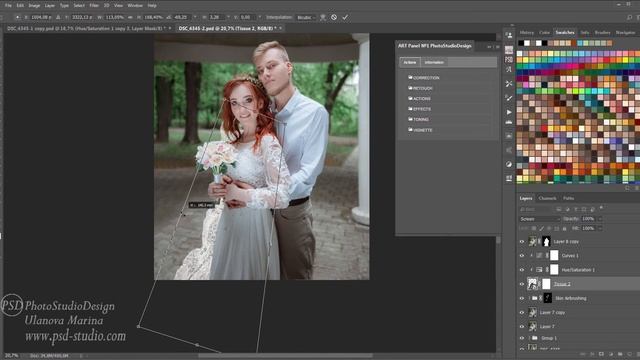The height and width of the screenshot is (360, 640).
Task: Expand the TONING folder in ART Panel
Action: click(418, 120)
